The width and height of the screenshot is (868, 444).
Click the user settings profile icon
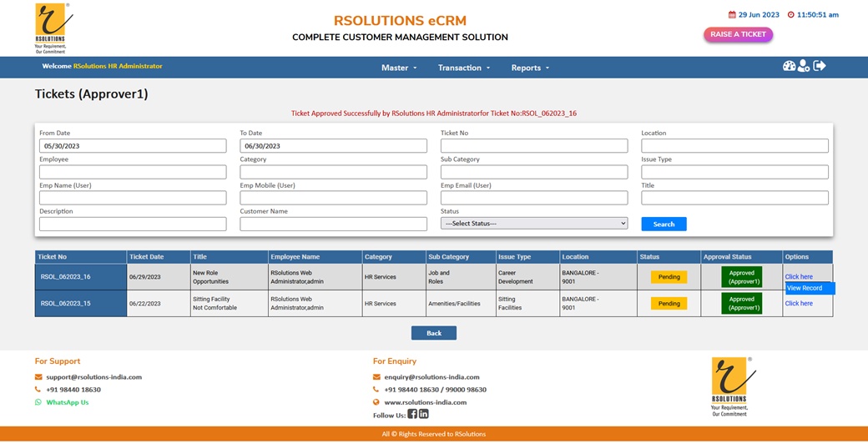pyautogui.click(x=804, y=67)
